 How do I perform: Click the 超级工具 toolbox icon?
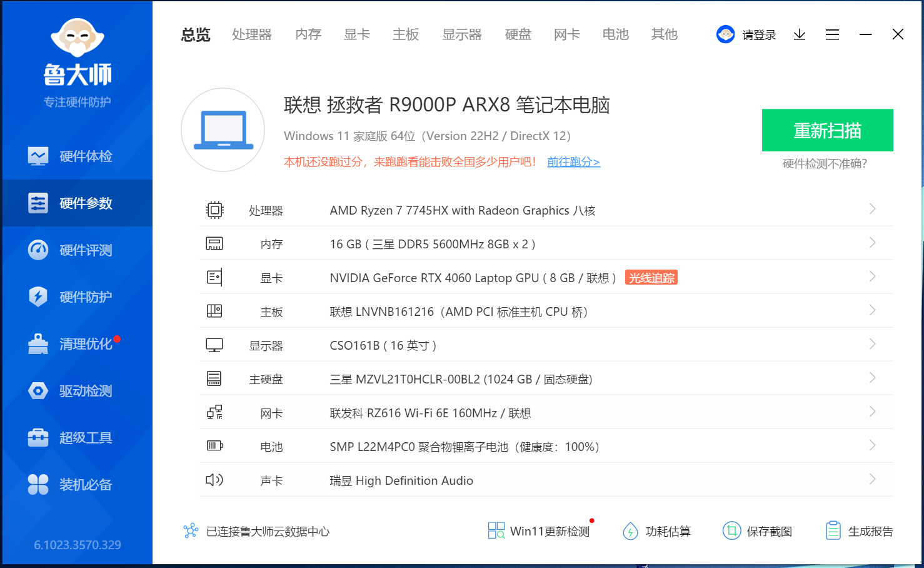coord(38,437)
